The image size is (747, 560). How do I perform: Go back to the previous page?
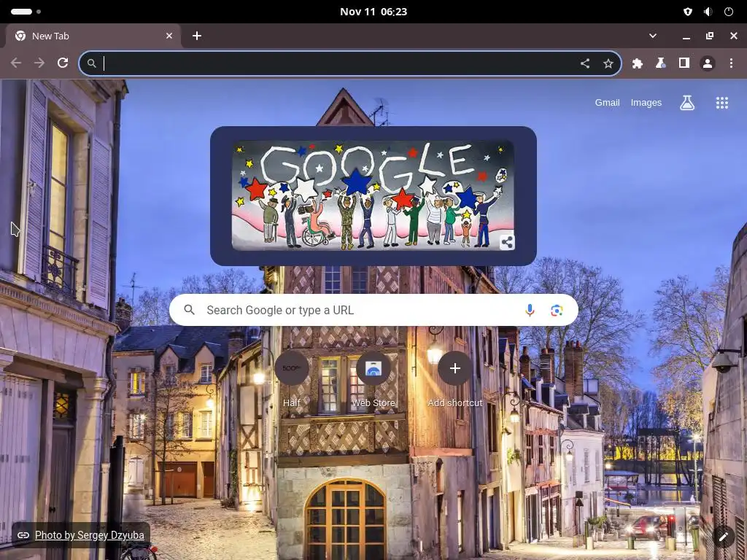(16, 63)
